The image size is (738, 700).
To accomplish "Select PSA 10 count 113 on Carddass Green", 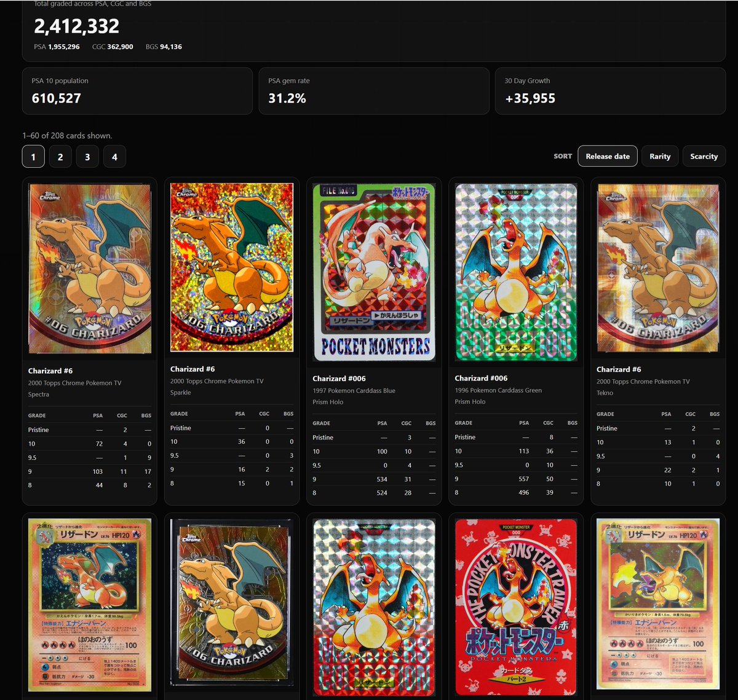I will 524,451.
